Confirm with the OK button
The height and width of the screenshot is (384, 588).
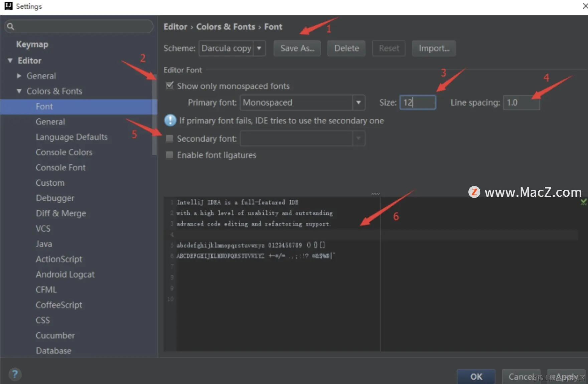click(476, 376)
